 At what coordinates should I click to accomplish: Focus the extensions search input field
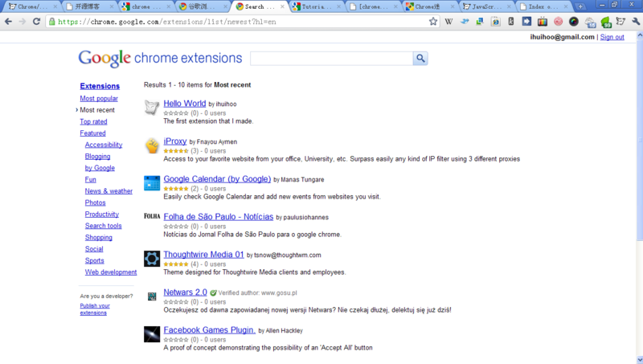(x=331, y=58)
